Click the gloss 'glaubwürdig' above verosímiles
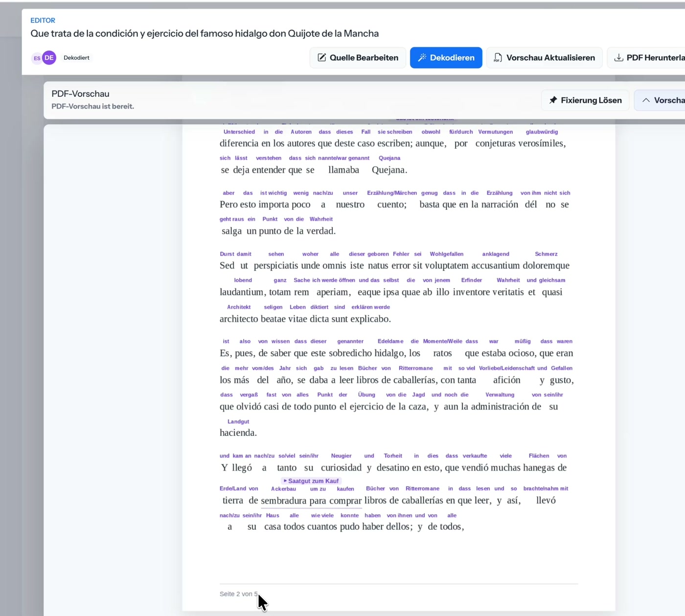Viewport: 685px width, 616px height. [x=542, y=132]
